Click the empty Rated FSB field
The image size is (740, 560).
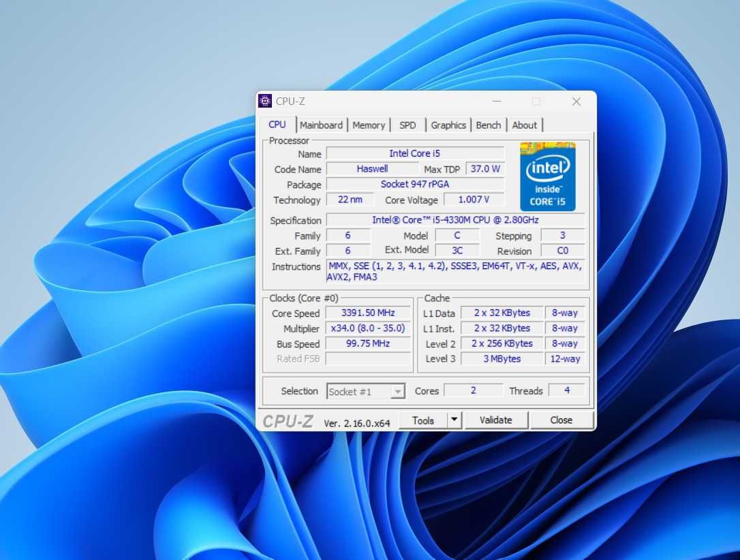coord(368,358)
